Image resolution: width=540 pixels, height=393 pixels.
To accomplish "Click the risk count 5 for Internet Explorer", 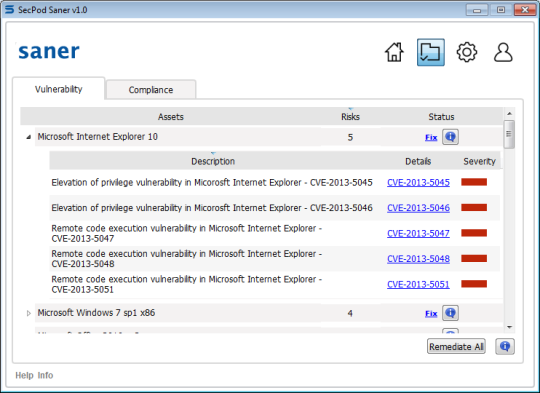I will [x=350, y=137].
